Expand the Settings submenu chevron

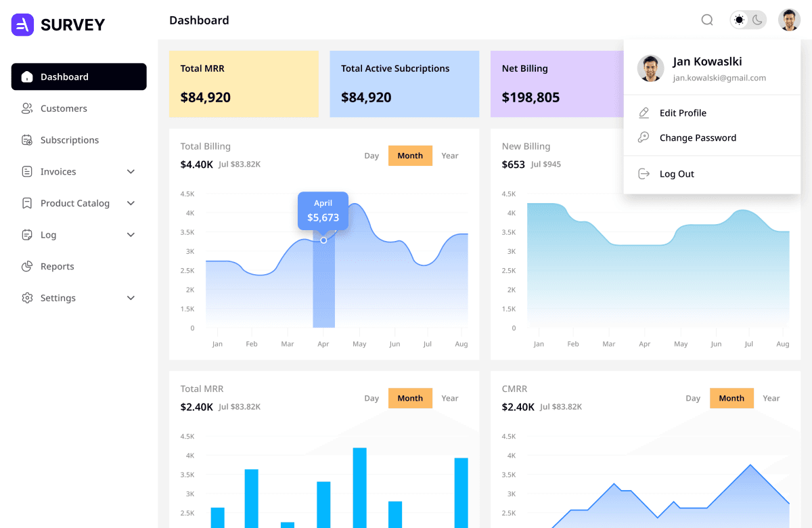[131, 298]
